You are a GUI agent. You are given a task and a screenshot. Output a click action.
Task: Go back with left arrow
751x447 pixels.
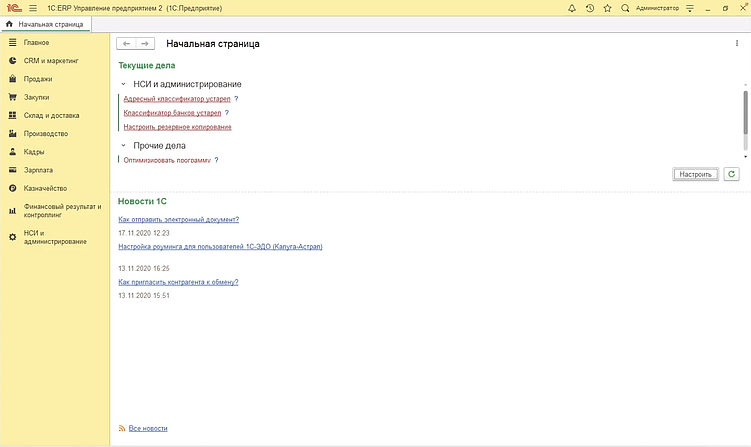click(126, 44)
